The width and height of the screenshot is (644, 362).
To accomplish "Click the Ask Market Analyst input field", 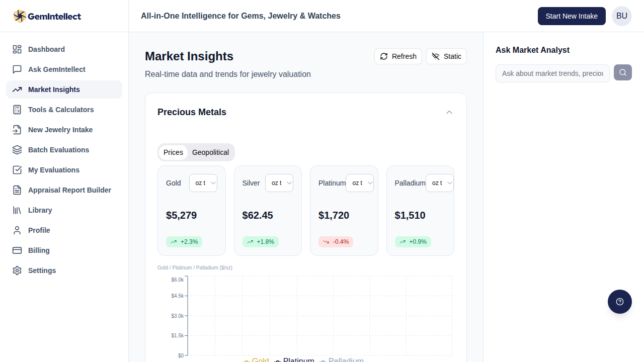I will [x=552, y=72].
